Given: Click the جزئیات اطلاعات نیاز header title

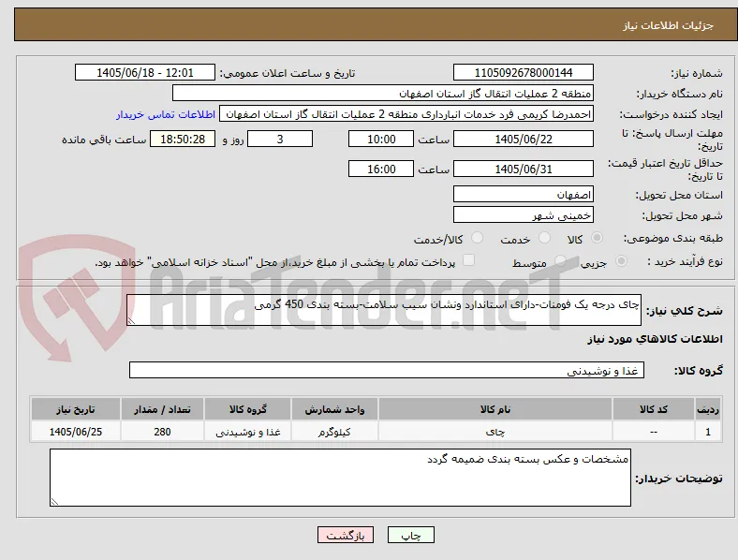Looking at the screenshot, I should click(668, 25).
